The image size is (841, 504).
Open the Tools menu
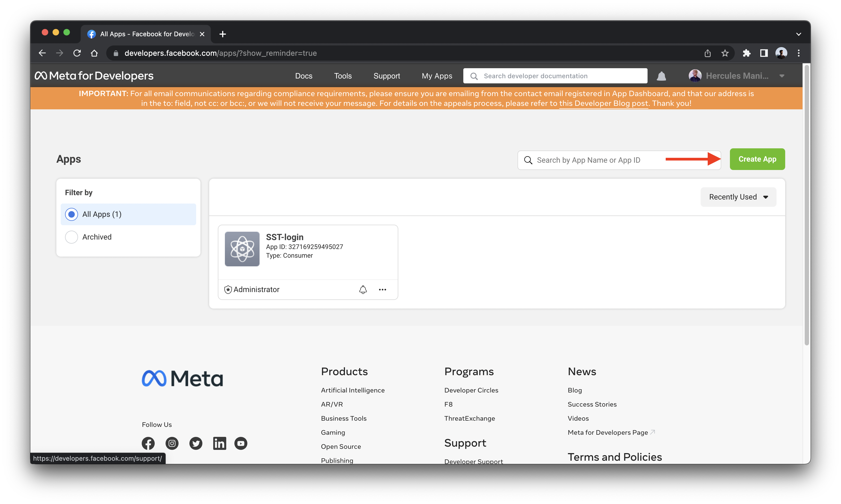tap(343, 76)
